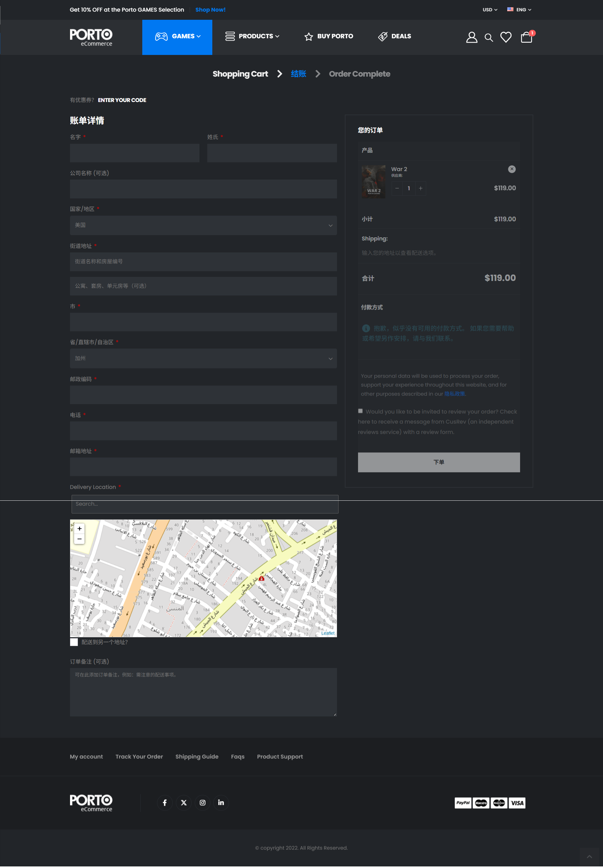Click the Facebook social icon
Viewport: 603px width, 868px height.
[x=165, y=803]
